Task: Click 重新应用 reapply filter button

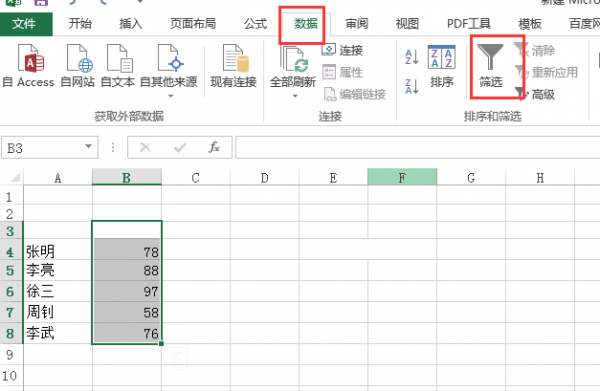Action: 546,72
